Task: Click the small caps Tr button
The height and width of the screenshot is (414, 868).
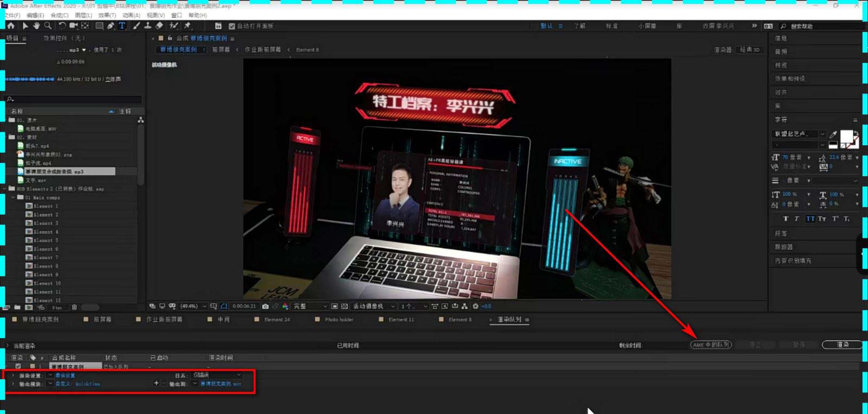Action: pos(822,219)
